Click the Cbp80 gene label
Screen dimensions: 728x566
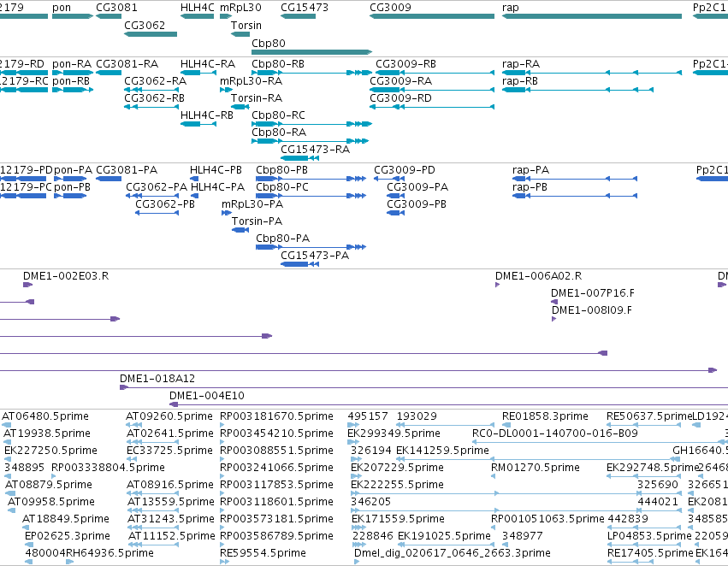point(269,43)
